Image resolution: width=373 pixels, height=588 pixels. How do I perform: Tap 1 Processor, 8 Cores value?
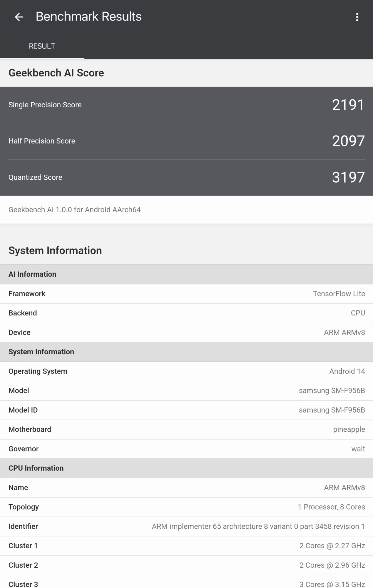[x=331, y=507]
